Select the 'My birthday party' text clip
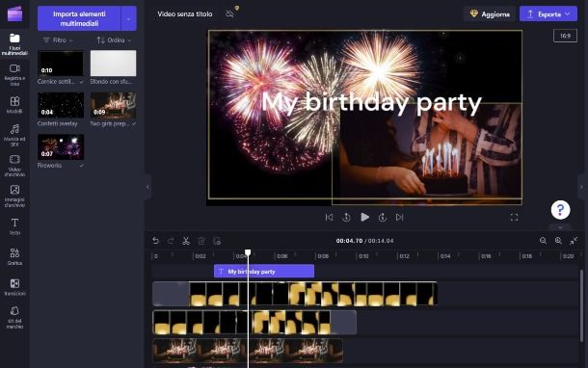Screen dimensions: 588x368 click(x=264, y=272)
